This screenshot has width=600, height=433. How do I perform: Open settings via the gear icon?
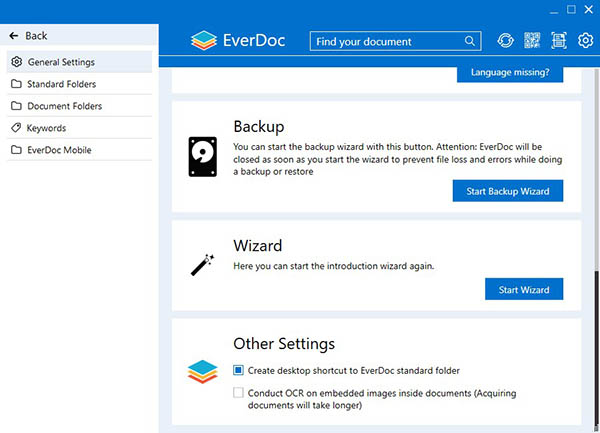[x=586, y=42]
